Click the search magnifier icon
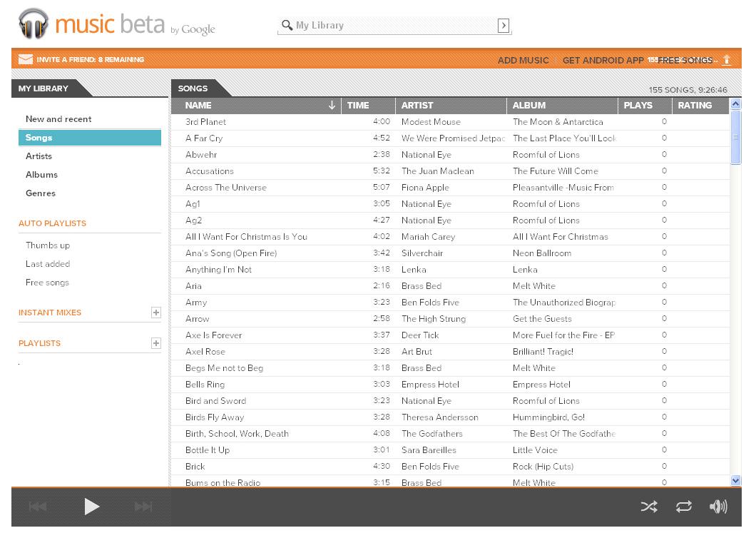 pos(287,25)
